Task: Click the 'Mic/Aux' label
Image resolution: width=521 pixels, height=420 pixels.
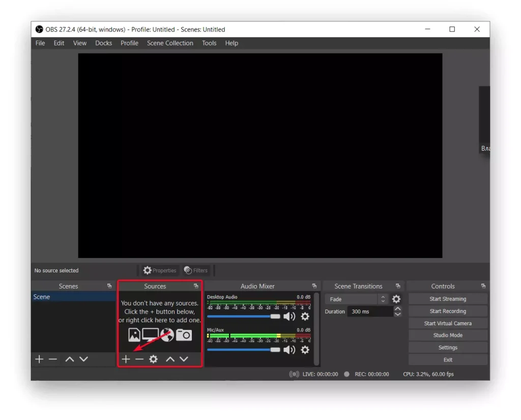Action: (215, 330)
